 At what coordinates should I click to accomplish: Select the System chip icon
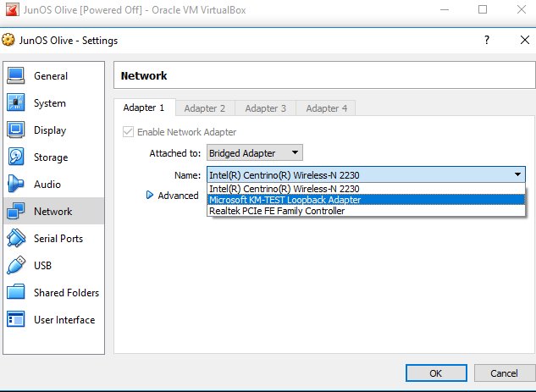[x=16, y=103]
